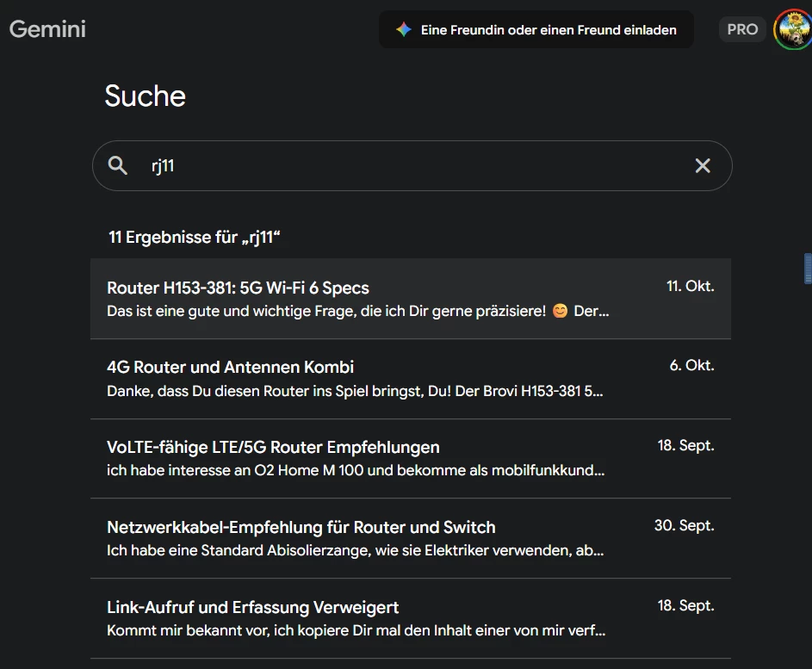This screenshot has height=669, width=812.
Task: Click the smiley emoji in first result snippet
Action: [560, 311]
